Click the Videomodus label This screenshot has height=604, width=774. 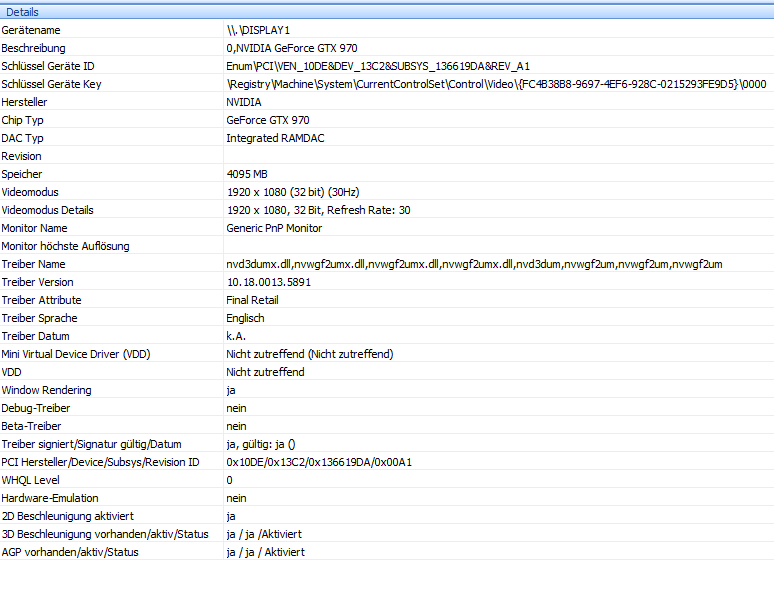[x=30, y=192]
